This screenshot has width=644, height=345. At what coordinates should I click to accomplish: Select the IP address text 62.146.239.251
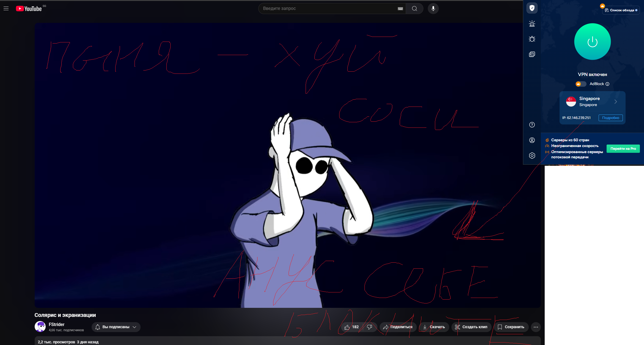pos(579,118)
